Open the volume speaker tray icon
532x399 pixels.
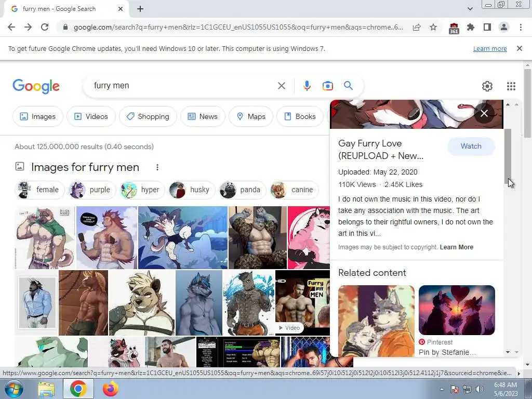tap(480, 389)
